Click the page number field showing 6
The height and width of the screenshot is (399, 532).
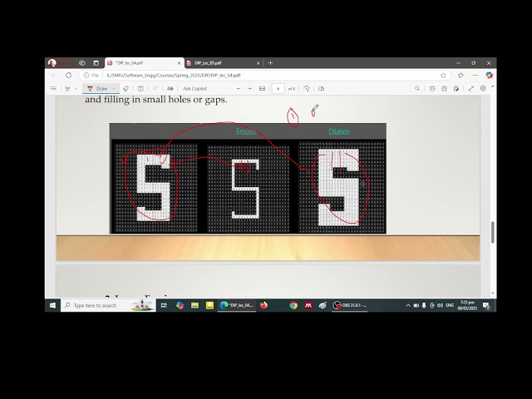point(278,89)
